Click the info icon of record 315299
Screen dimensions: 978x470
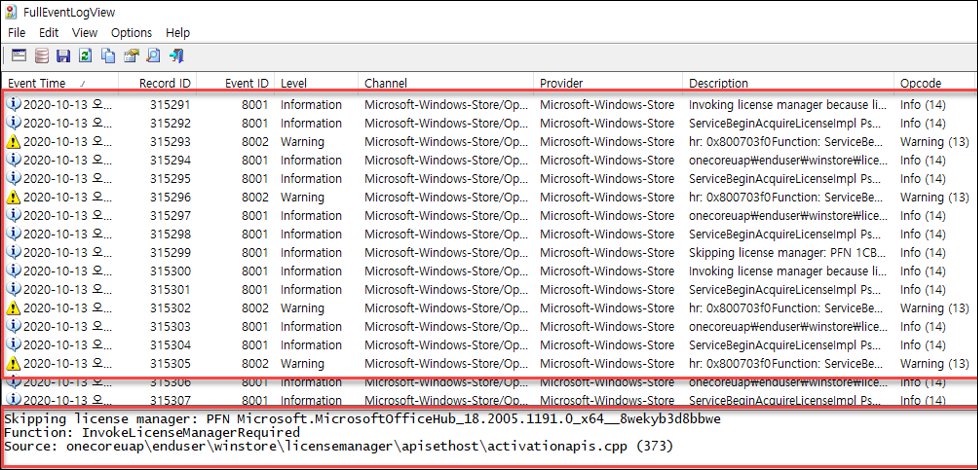pos(13,252)
